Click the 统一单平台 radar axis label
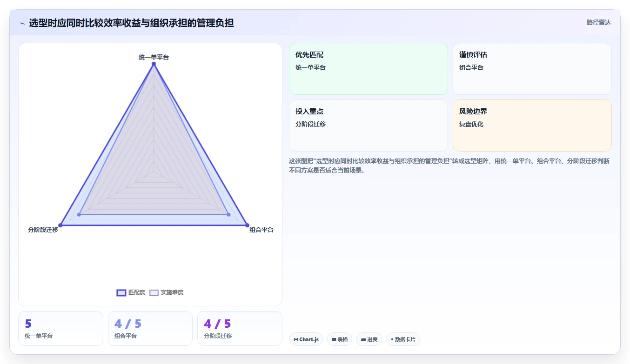This screenshot has width=630, height=364. click(x=154, y=57)
